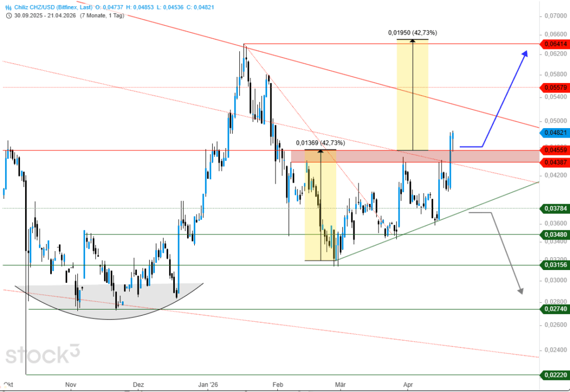
Task: Click the blue current price label 0,04821
Action: click(554, 133)
